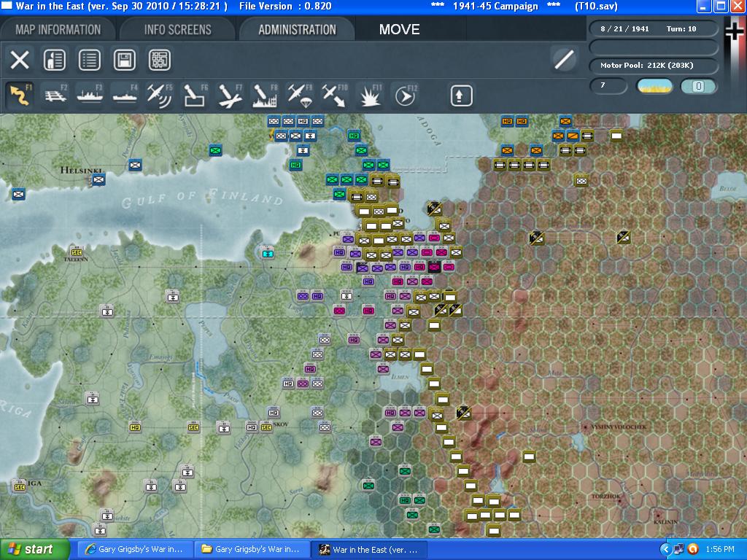
Task: Select F5 air recon mode icon
Action: 160,96
